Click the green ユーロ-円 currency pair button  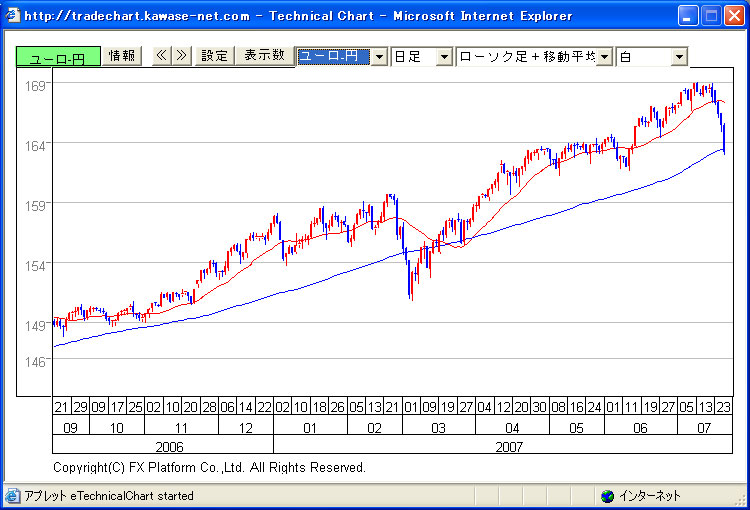point(57,57)
